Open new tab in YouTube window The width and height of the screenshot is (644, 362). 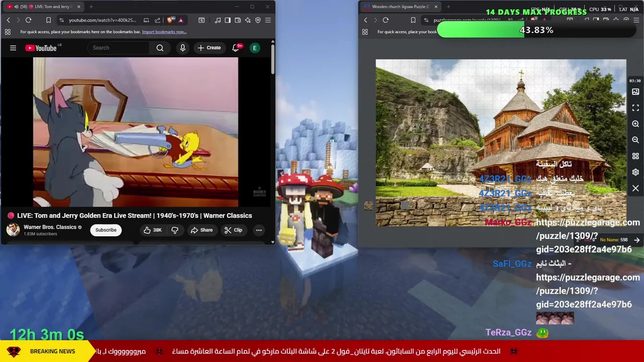[92, 7]
